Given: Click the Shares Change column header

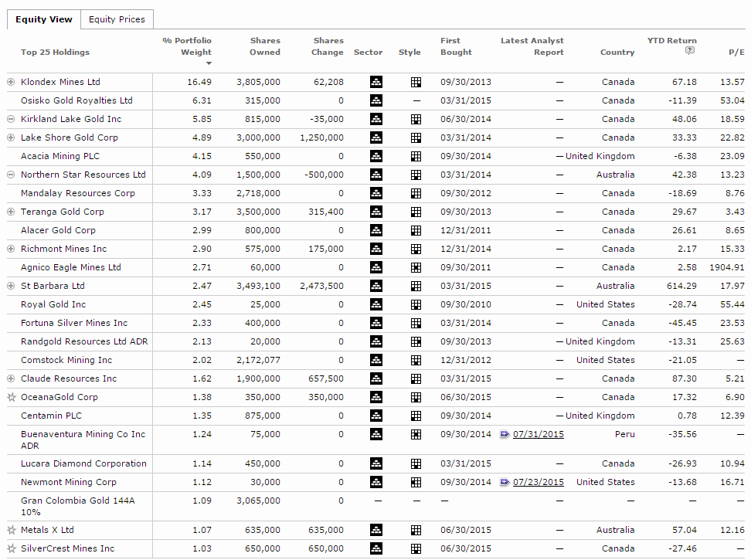Looking at the screenshot, I should pyautogui.click(x=328, y=46).
